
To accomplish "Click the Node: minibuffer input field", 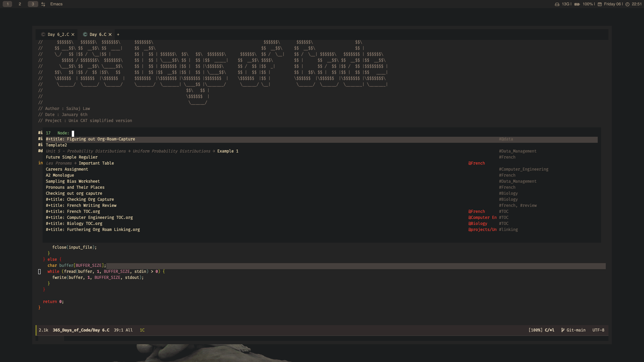I will tap(73, 133).
